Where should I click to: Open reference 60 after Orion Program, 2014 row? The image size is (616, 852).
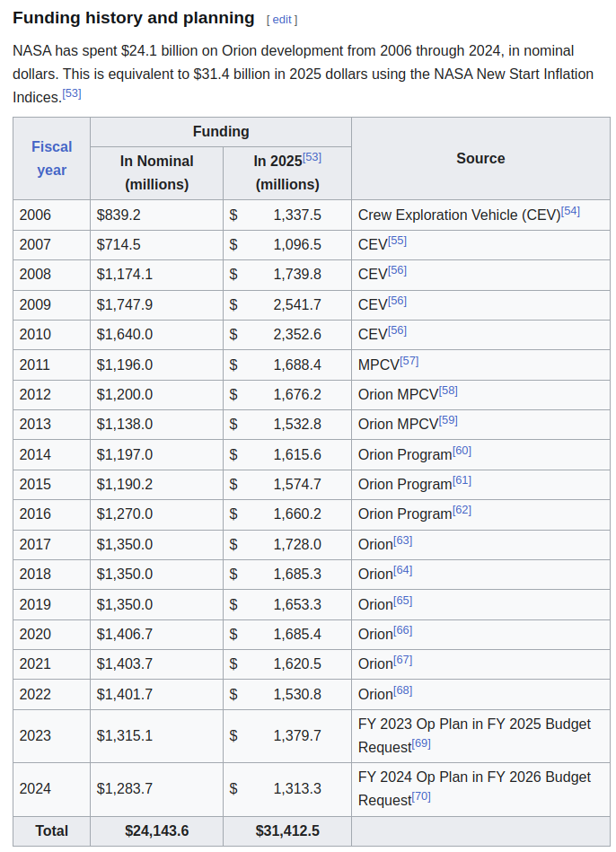click(462, 451)
